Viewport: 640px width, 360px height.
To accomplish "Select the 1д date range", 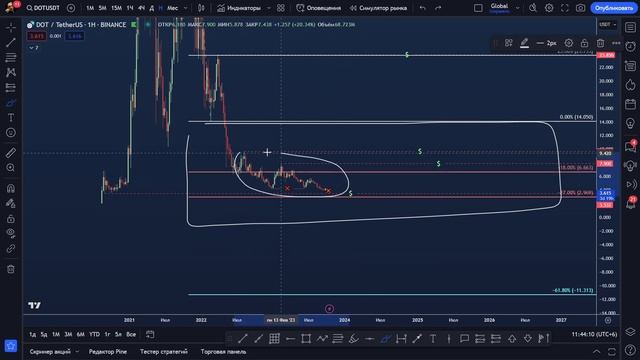I will click(x=32, y=334).
